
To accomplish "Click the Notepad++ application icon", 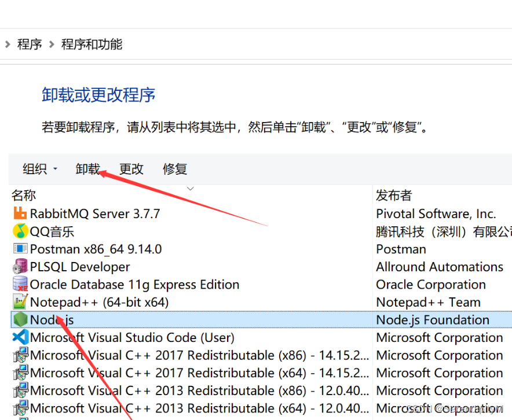I will (19, 301).
